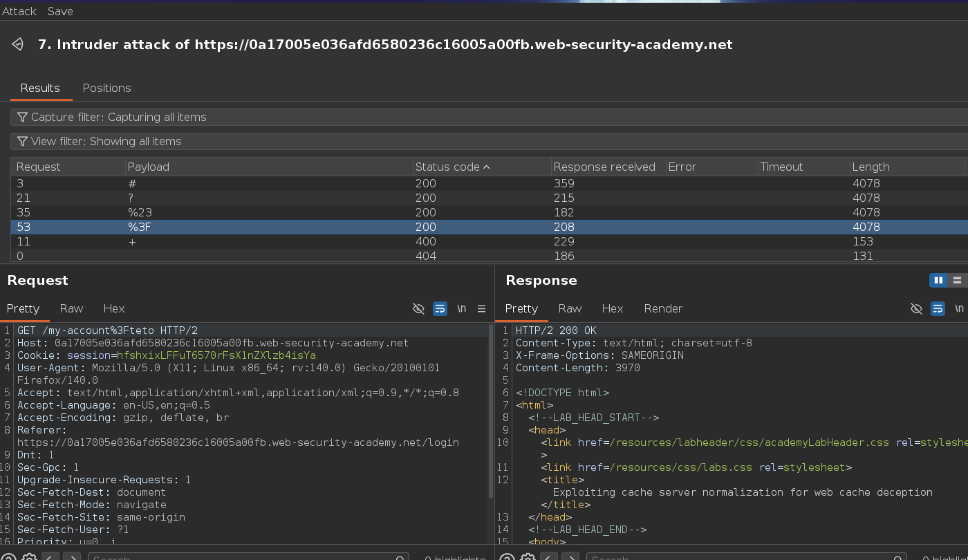The image size is (968, 560).
Task: Click the academyLabHeader.css link line in response
Action: 754,442
